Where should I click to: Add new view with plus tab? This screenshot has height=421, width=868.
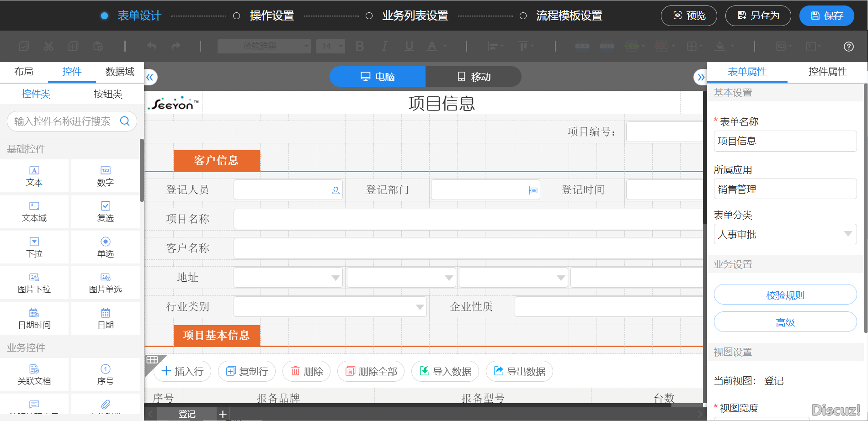[x=223, y=414]
